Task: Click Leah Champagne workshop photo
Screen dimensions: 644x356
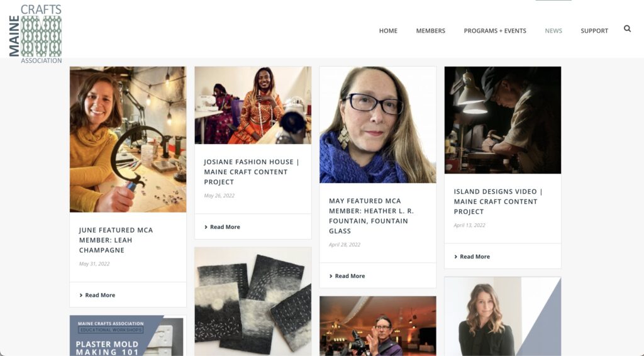Action: tap(128, 139)
